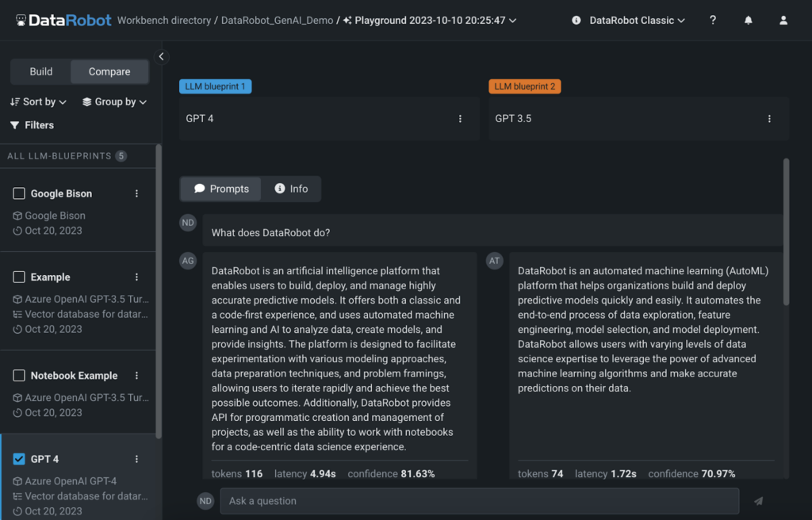
Task: Open the three-dot menu for Example blueprint
Action: click(x=136, y=277)
